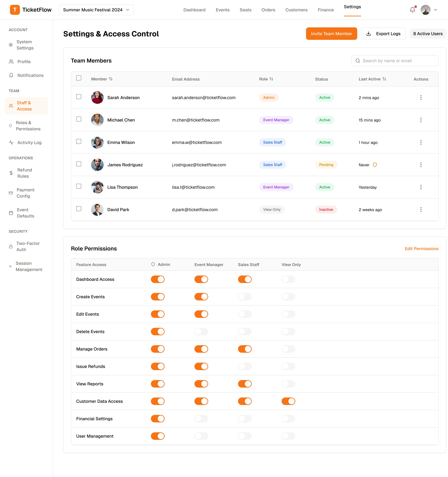This screenshot has width=448, height=477.
Task: Go to the Finance tab
Action: 326,10
